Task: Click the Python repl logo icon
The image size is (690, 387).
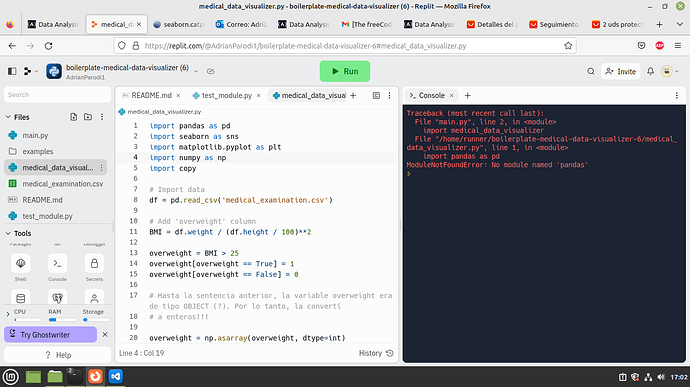Action: 54,71
